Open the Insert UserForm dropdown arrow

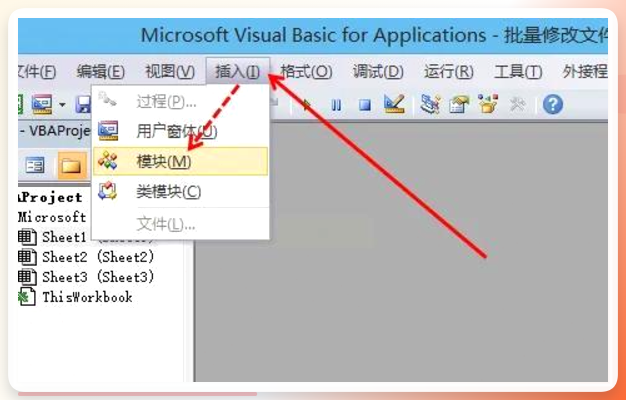pos(62,105)
